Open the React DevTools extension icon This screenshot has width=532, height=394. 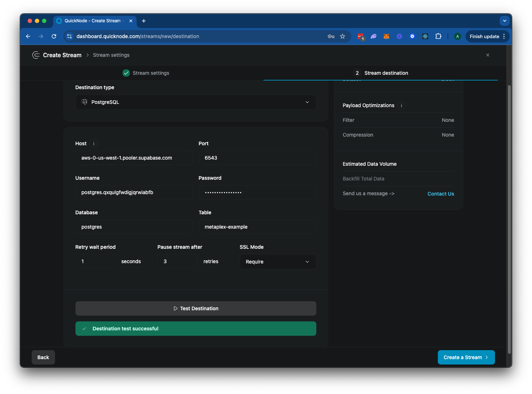[425, 36]
